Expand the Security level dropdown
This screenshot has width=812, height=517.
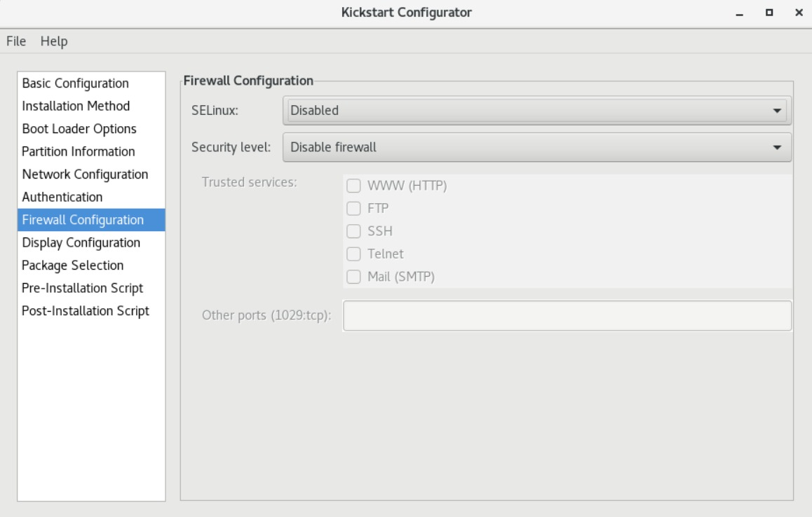point(537,147)
